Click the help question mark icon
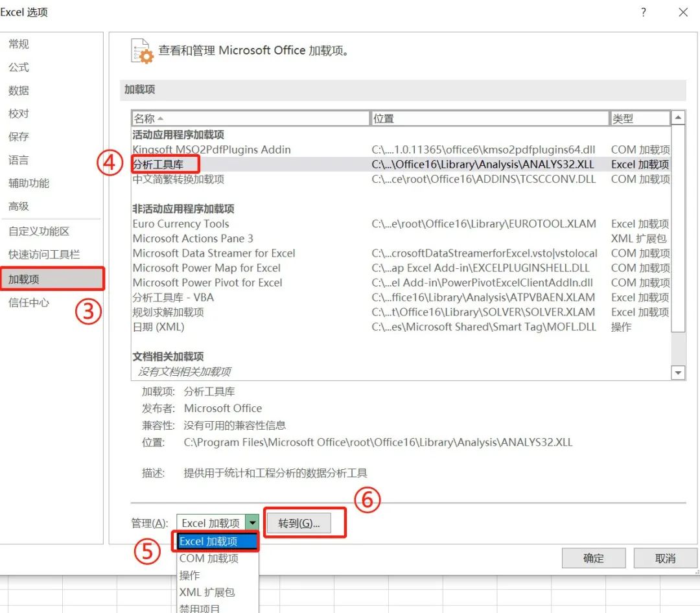Viewport: 700px width, 613px height. (x=644, y=12)
